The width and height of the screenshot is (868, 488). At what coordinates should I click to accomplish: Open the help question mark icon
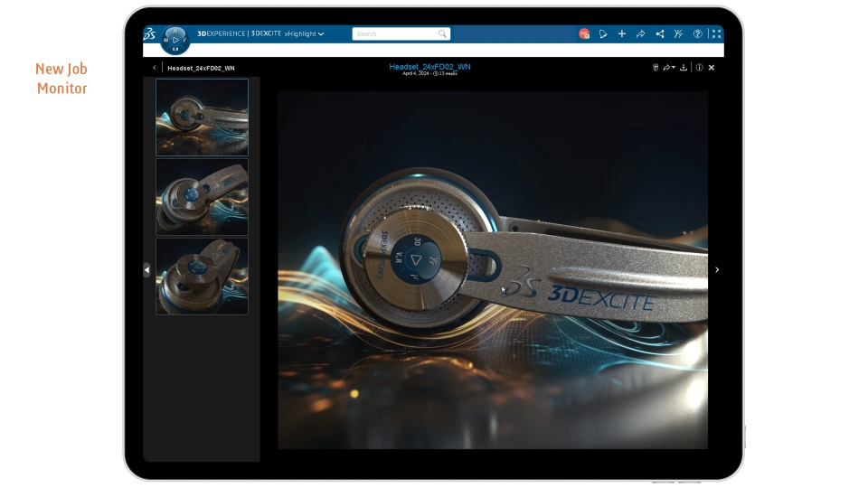(697, 33)
